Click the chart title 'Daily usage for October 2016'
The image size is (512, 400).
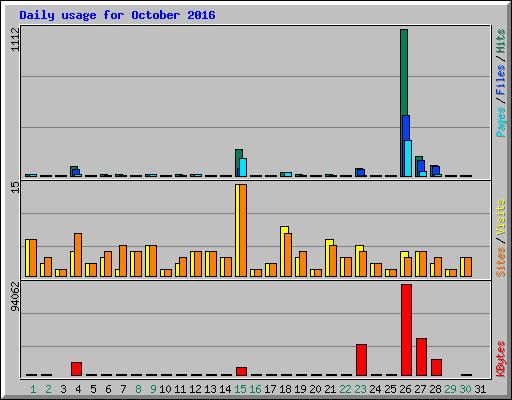[117, 15]
